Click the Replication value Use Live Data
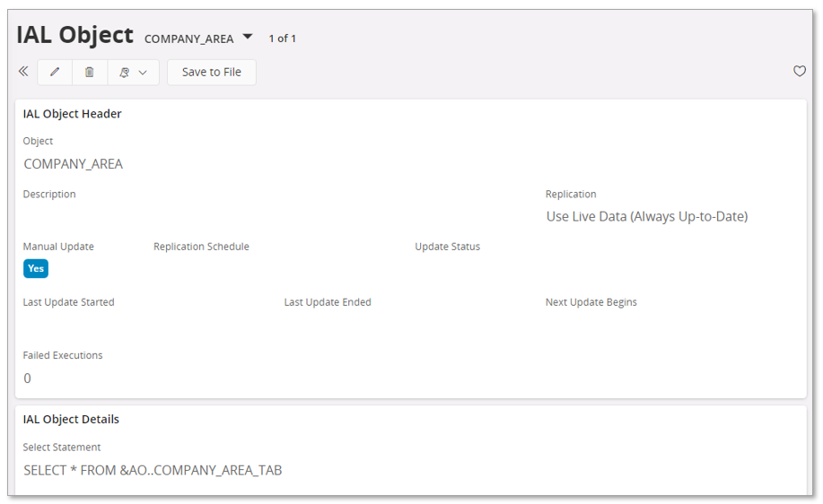Screen dimensions: 823x504 (x=646, y=216)
